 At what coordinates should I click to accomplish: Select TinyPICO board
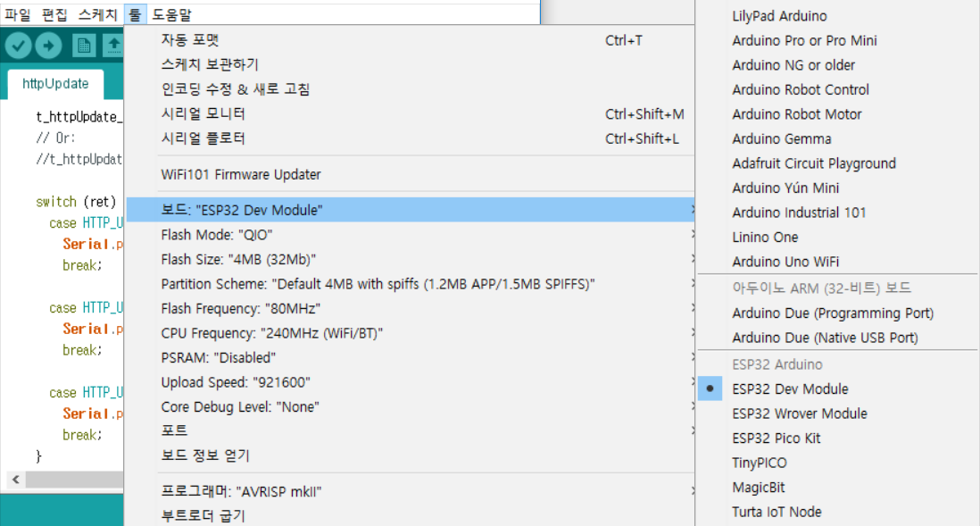click(x=837, y=463)
